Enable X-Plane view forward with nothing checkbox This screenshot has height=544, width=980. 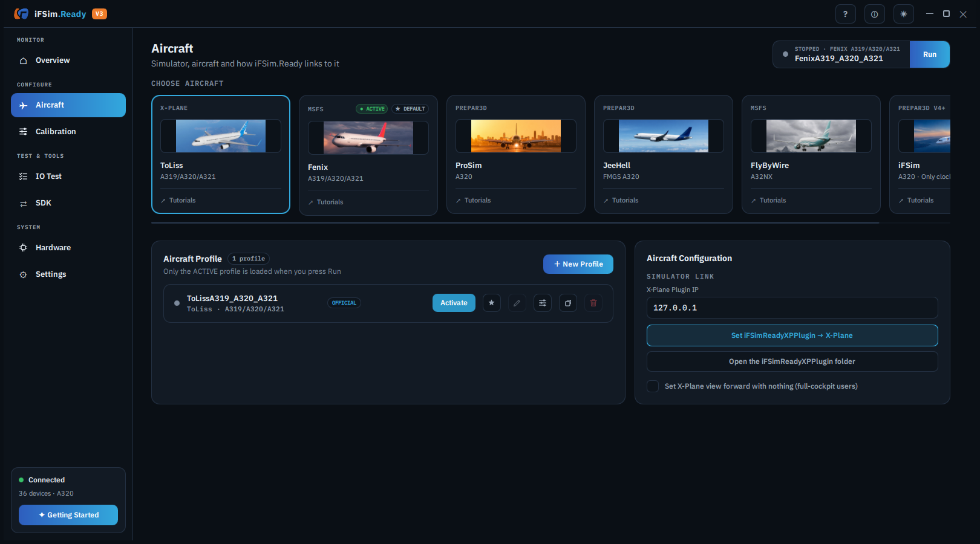(653, 386)
